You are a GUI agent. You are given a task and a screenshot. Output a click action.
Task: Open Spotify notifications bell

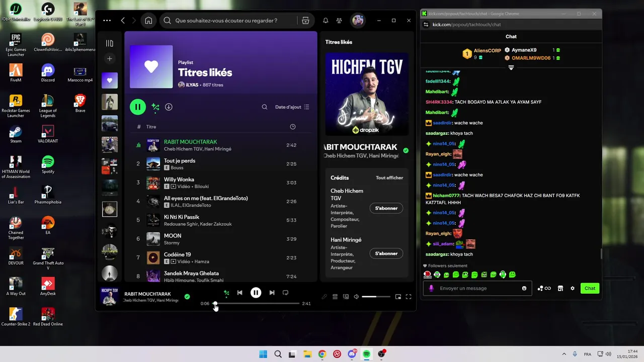point(326,21)
